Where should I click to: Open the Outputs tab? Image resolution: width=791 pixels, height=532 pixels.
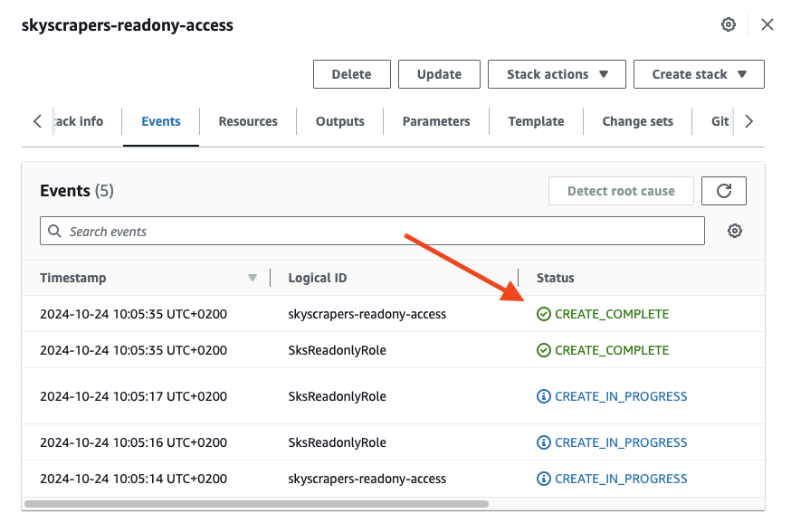click(340, 121)
